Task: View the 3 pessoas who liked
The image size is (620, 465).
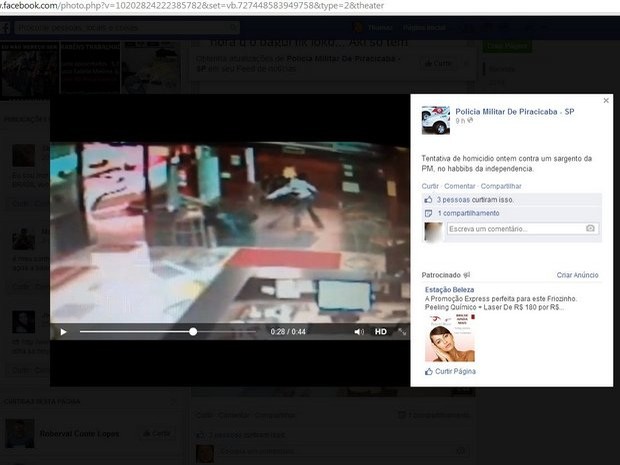Action: pos(467,200)
